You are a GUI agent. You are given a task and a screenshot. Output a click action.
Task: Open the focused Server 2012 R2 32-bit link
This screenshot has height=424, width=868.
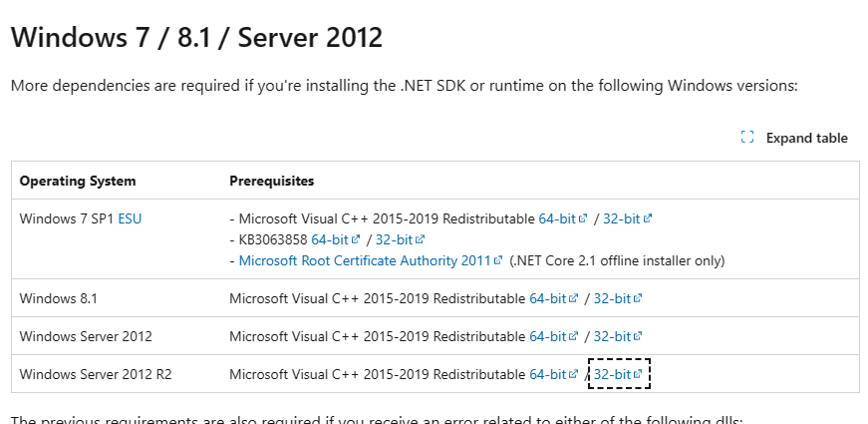point(612,374)
